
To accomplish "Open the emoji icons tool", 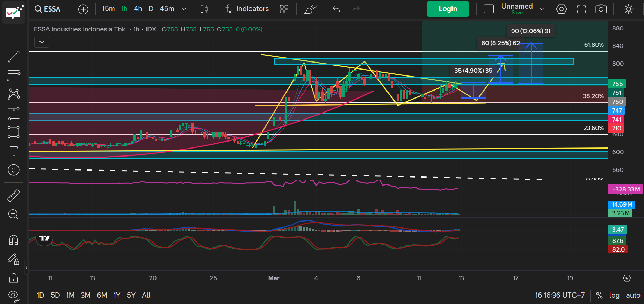I will click(x=14, y=170).
